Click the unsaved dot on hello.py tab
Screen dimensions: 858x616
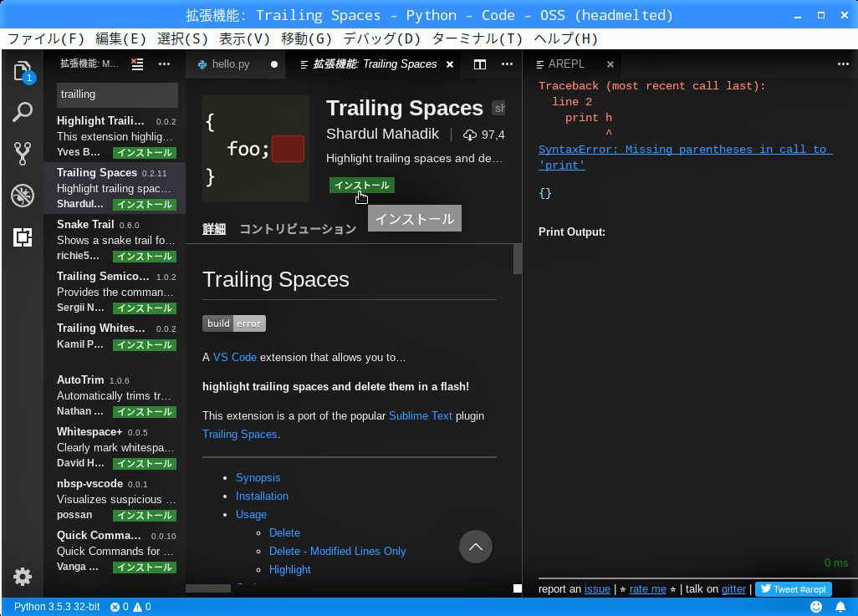coord(274,64)
